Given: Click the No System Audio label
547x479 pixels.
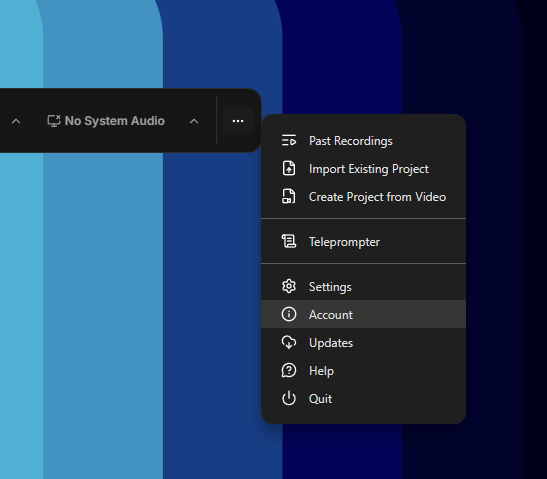Looking at the screenshot, I should click(115, 121).
